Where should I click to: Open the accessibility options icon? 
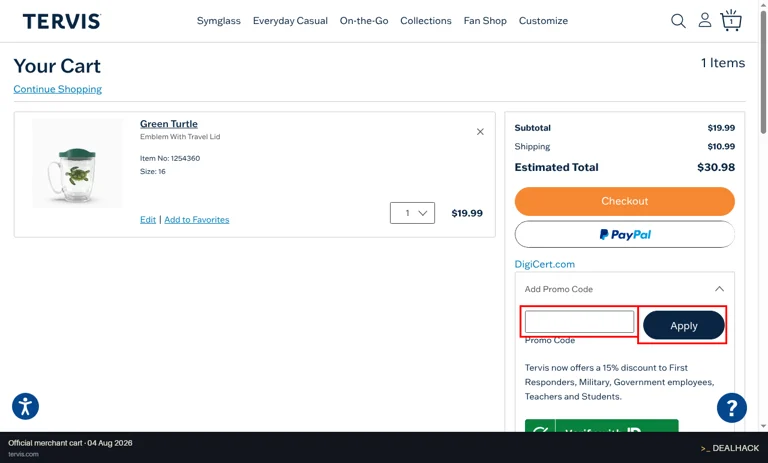[25, 406]
